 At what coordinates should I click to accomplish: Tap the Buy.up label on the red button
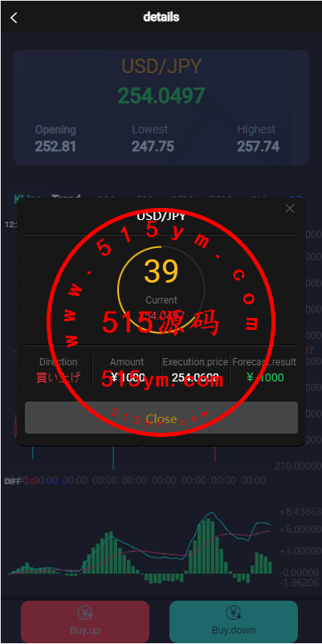[85, 630]
